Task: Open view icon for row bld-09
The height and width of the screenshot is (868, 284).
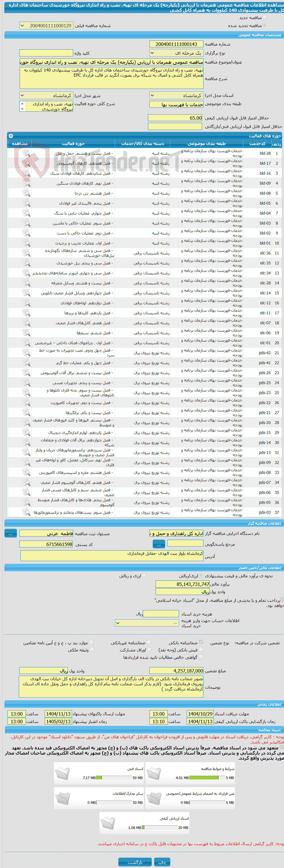Action: [x=26, y=183]
